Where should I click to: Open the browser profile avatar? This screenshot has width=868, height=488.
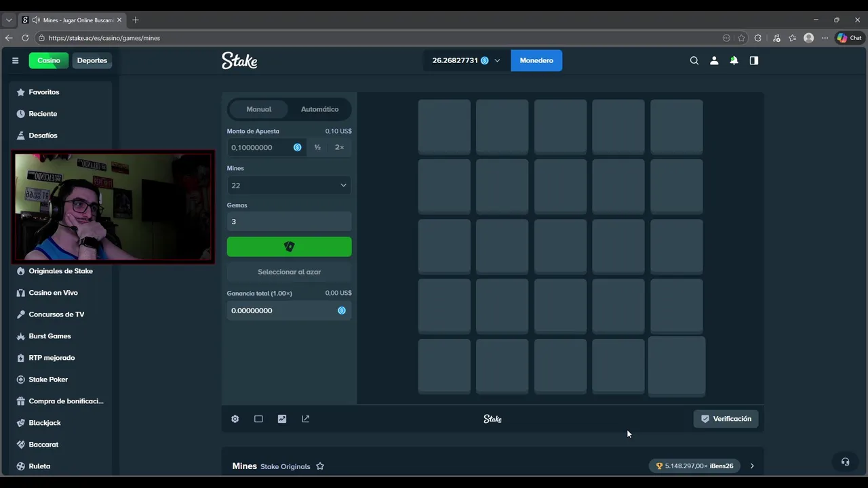point(808,38)
